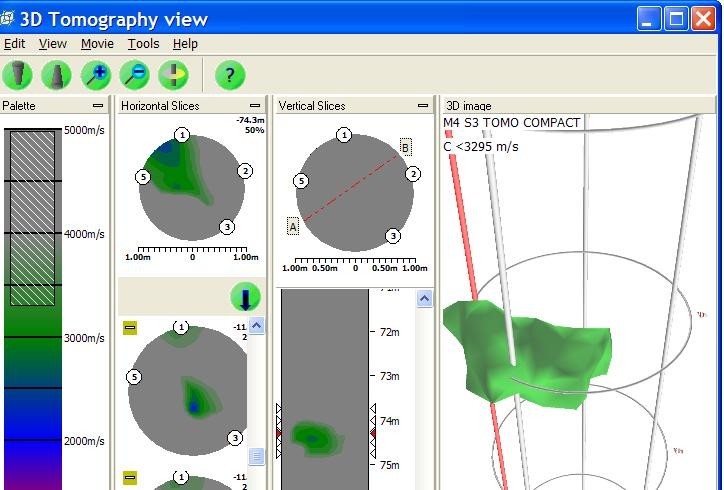Open the Movie menu
The image size is (724, 490).
(x=97, y=44)
